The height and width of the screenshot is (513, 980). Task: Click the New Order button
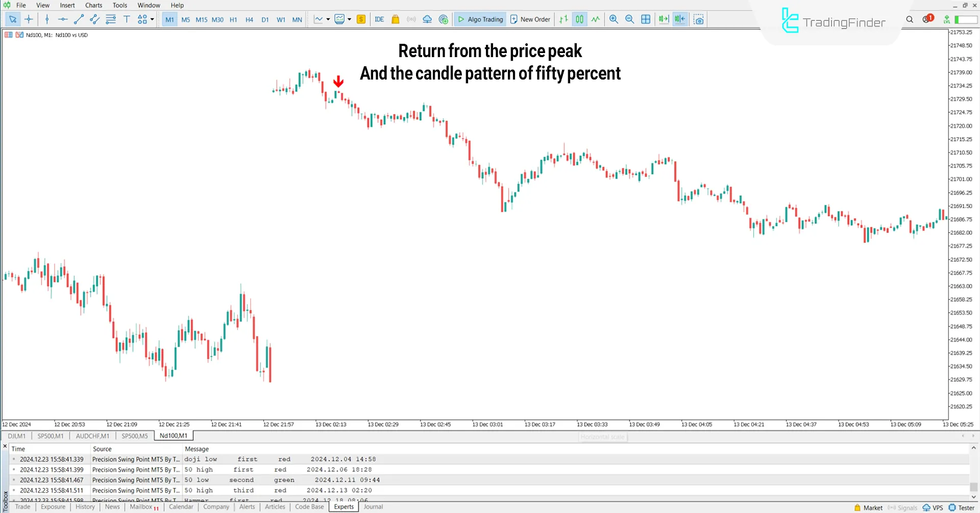pos(530,19)
